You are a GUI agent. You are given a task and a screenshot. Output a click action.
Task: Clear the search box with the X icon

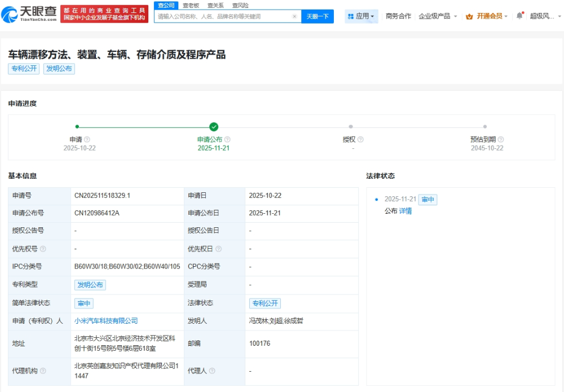294,16
